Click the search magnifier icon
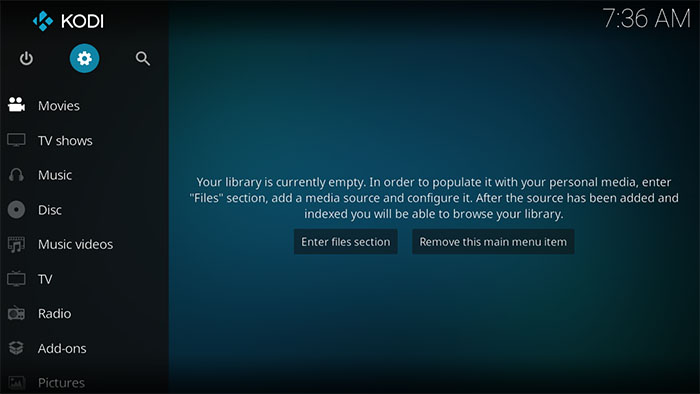The width and height of the screenshot is (700, 394). tap(143, 58)
